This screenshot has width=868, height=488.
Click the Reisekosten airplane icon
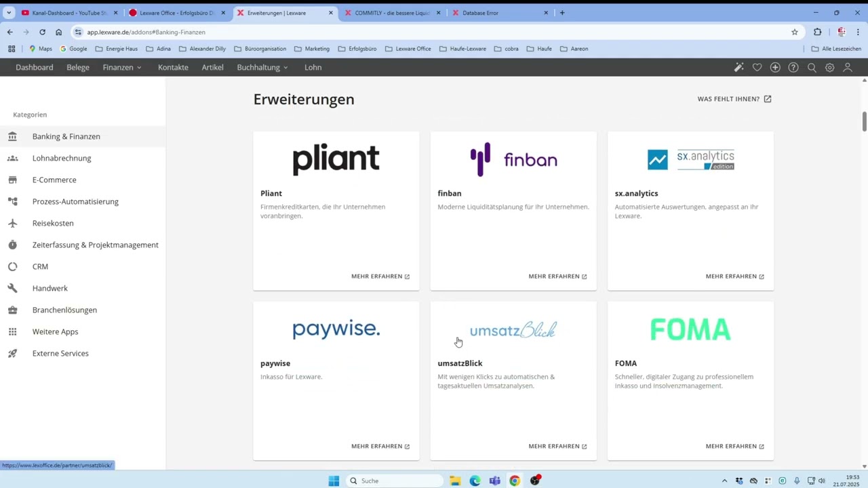[12, 223]
